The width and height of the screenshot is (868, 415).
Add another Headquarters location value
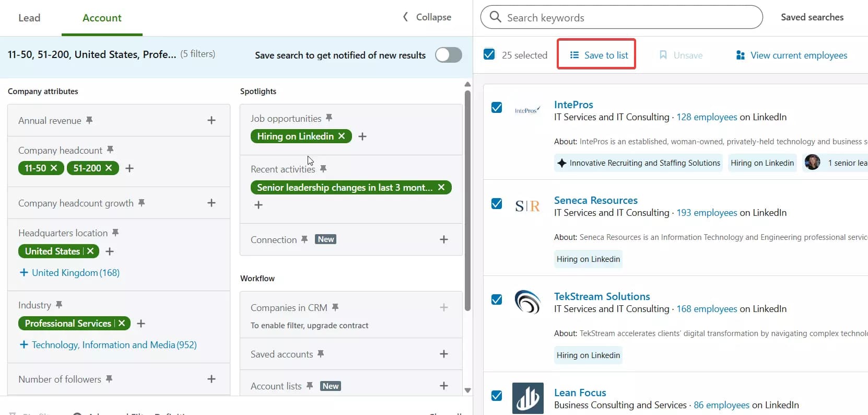click(110, 251)
